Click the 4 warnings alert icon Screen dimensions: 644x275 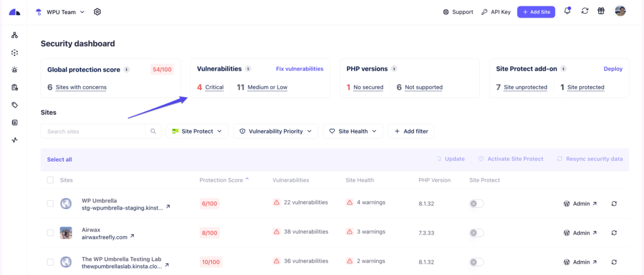[350, 202]
